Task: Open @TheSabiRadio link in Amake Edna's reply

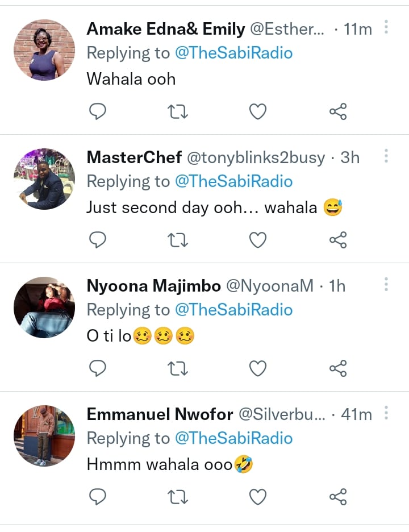Action: 233,53
